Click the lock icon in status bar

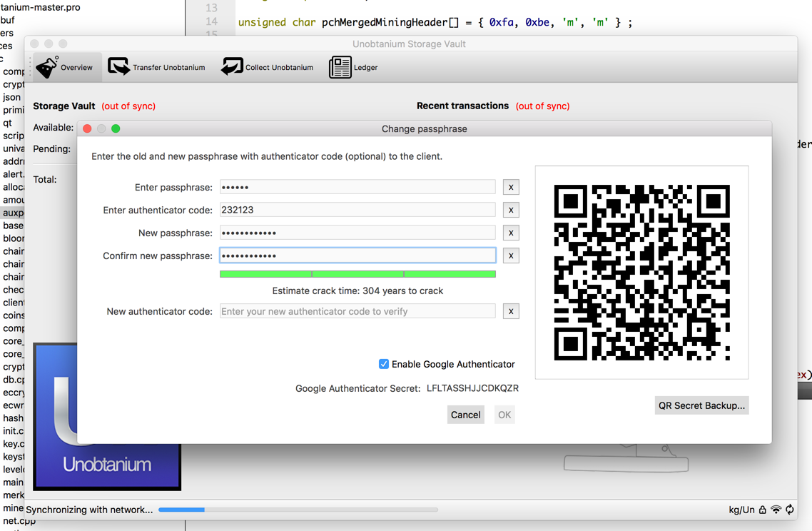762,510
